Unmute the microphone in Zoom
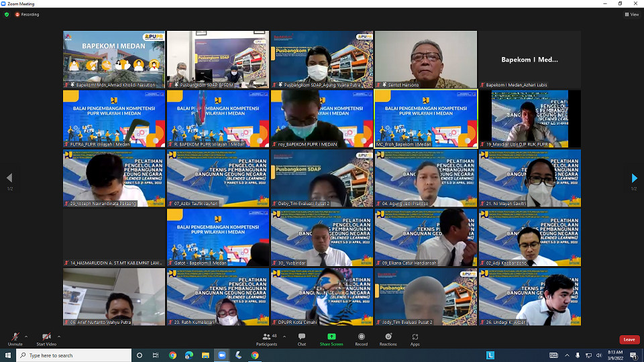 click(15, 339)
